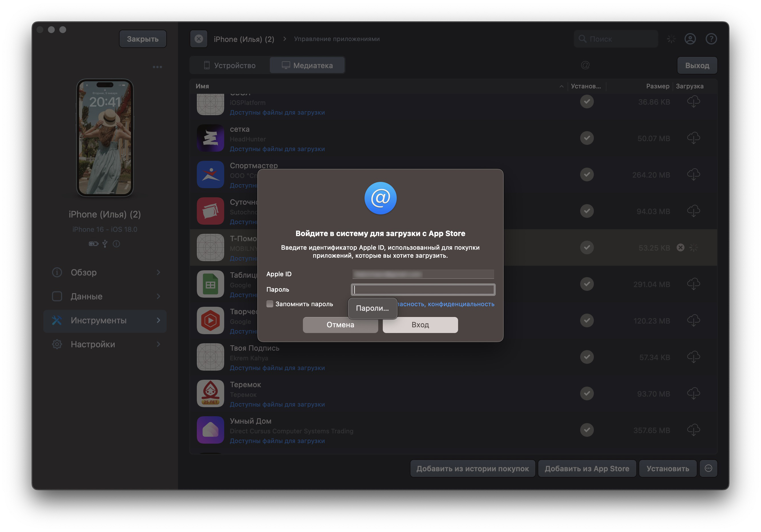Click the device info icon under iPhone 16

[116, 244]
